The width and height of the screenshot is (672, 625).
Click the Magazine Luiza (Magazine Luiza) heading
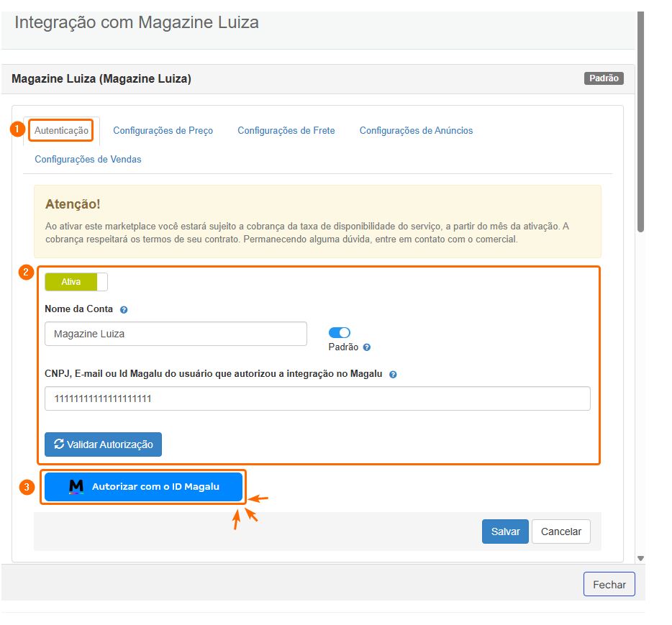101,79
